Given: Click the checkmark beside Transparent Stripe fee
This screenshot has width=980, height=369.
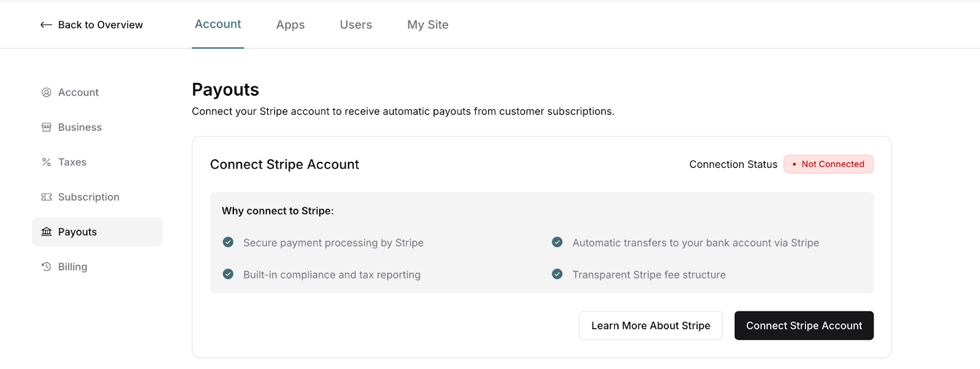Looking at the screenshot, I should (557, 274).
